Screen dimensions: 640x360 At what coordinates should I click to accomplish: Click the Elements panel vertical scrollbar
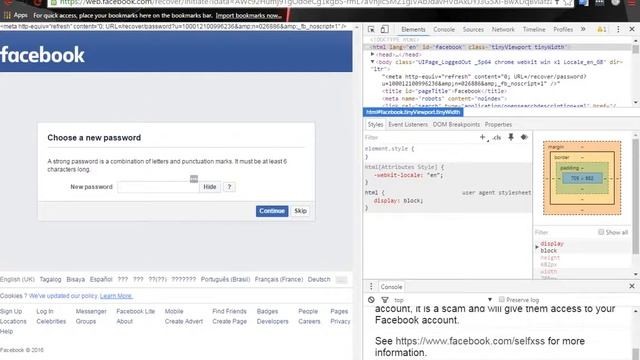tap(636, 71)
